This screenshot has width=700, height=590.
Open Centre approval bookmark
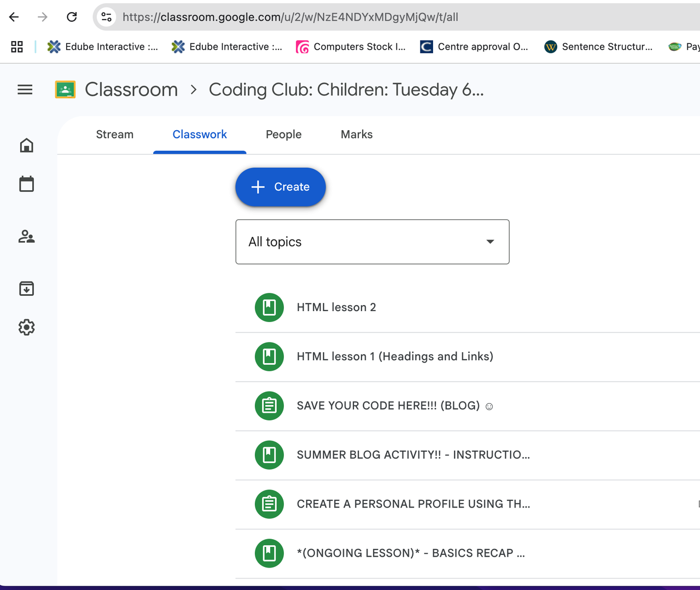click(x=474, y=46)
